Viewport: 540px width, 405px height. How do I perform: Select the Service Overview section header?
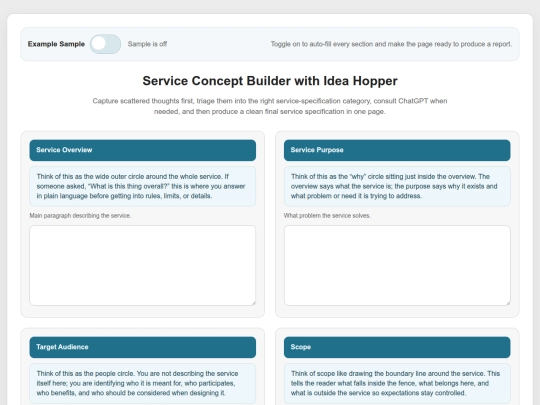tap(143, 150)
